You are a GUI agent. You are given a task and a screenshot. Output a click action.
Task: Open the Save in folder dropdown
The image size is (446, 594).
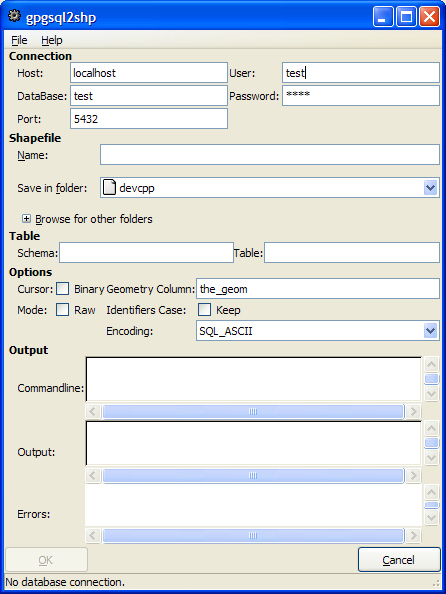[x=430, y=188]
